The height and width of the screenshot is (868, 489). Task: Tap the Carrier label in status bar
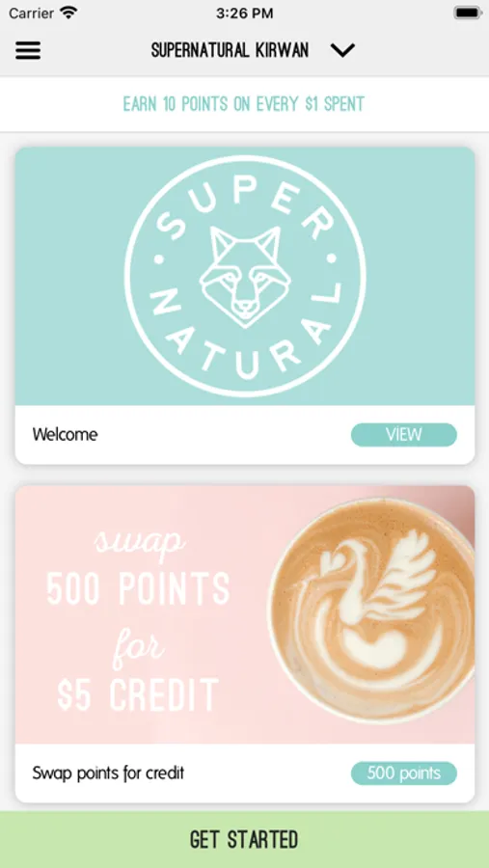tap(32, 14)
